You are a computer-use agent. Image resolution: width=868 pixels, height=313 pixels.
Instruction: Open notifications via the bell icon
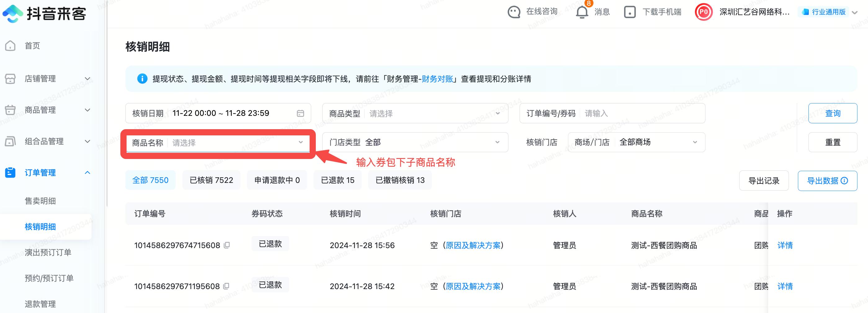(582, 12)
